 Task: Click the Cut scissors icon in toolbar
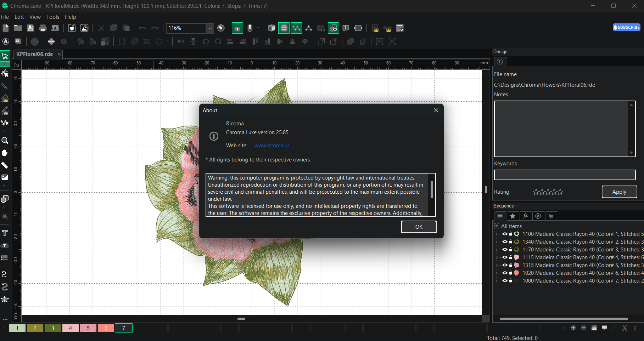tap(101, 28)
